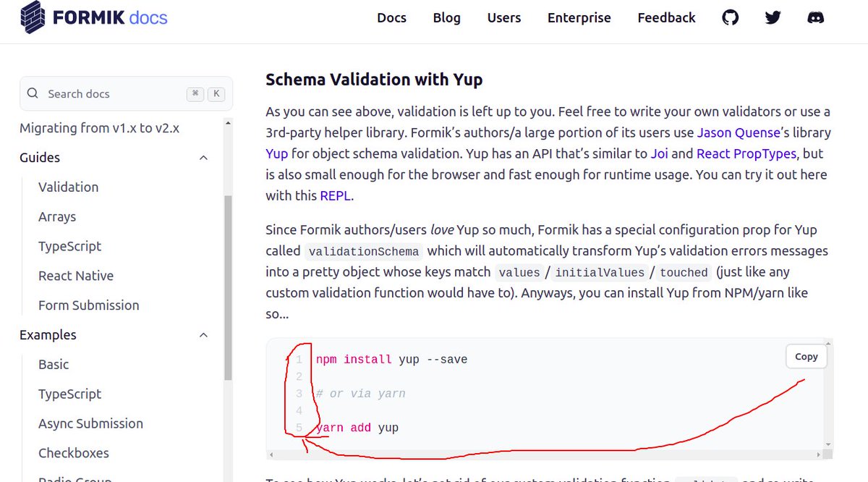The width and height of the screenshot is (868, 482).
Task: Follow the Joi link
Action: tap(660, 153)
